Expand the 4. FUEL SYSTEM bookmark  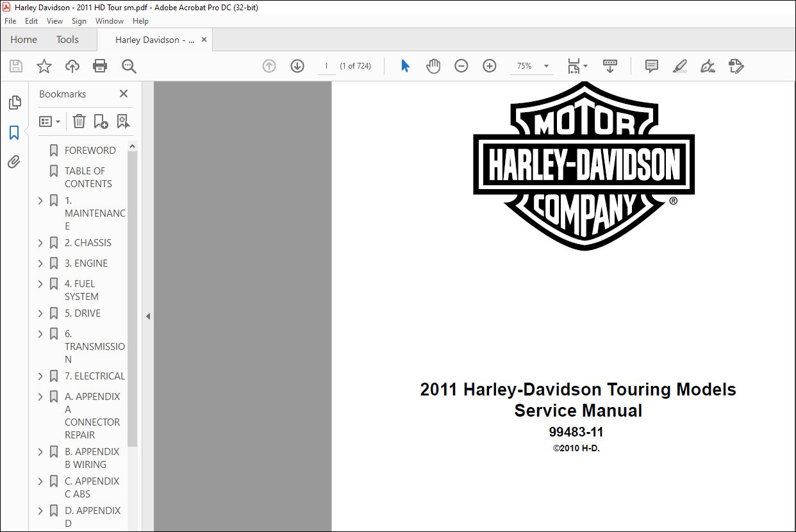[40, 284]
